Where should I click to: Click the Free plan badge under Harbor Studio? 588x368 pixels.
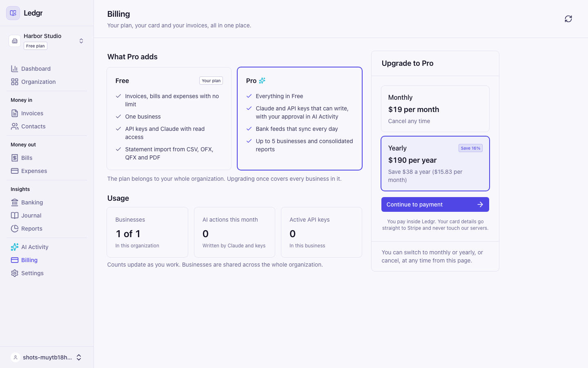click(x=36, y=46)
